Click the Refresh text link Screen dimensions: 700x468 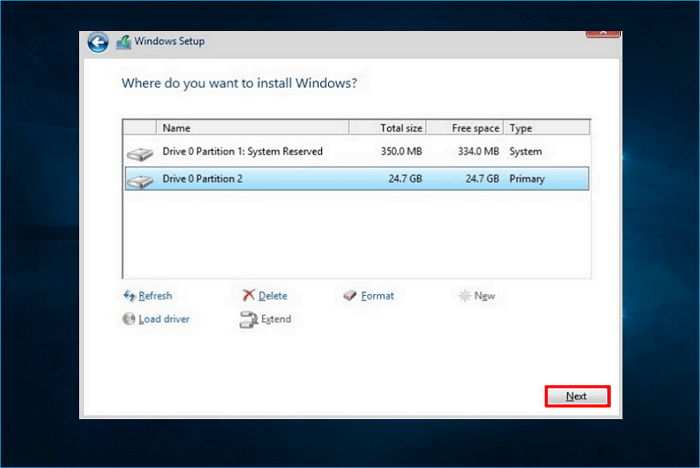(x=155, y=296)
